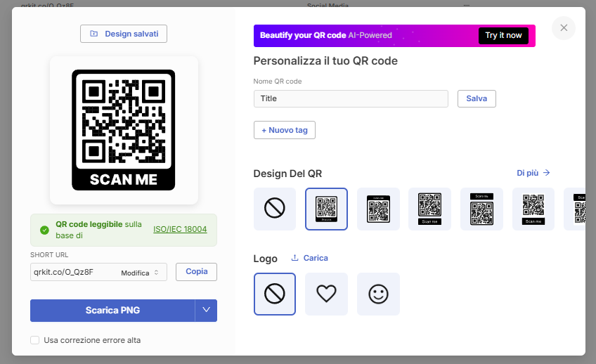Choose the heart logo

[x=326, y=294]
